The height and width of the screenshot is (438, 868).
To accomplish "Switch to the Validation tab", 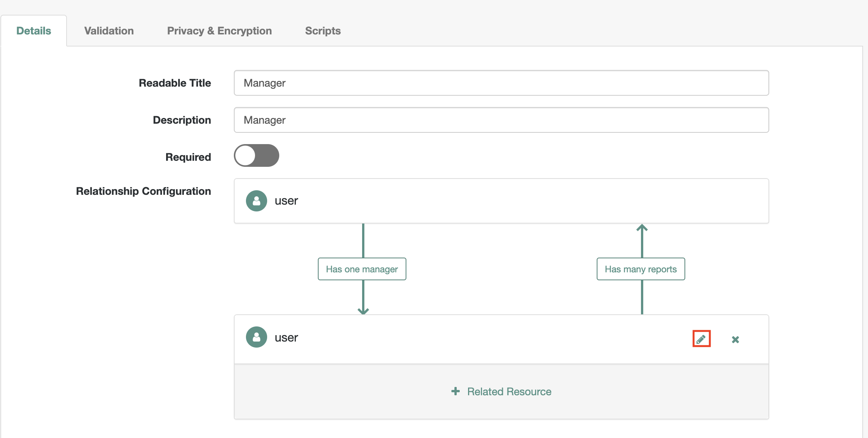I will coord(109,31).
